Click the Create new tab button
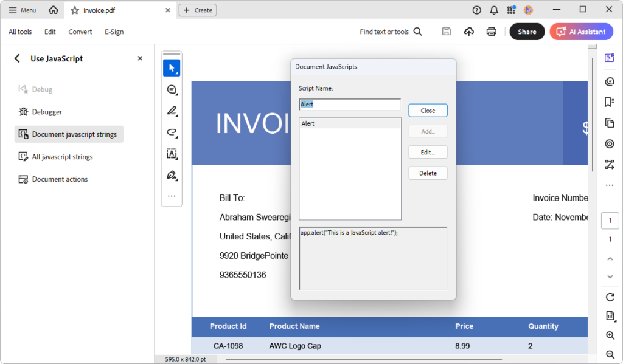This screenshot has width=623, height=364. coord(198,10)
